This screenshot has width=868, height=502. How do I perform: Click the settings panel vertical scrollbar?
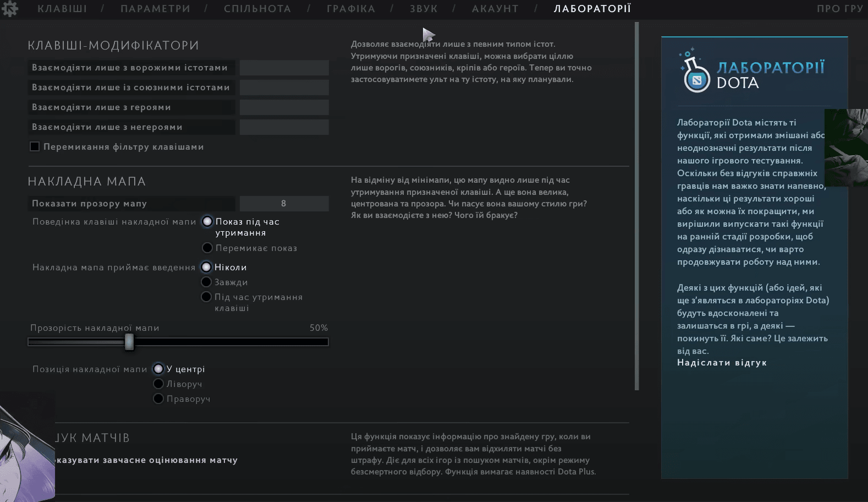pyautogui.click(x=637, y=206)
